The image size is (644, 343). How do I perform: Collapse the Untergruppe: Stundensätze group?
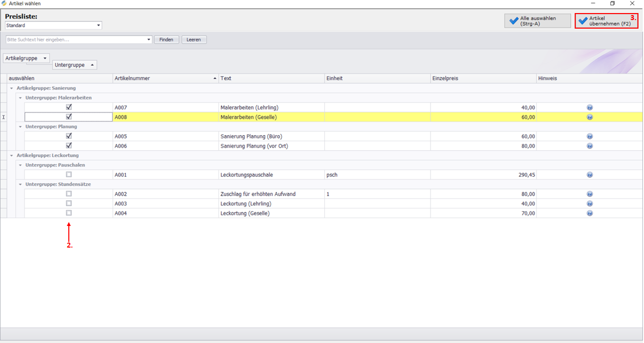coord(21,184)
